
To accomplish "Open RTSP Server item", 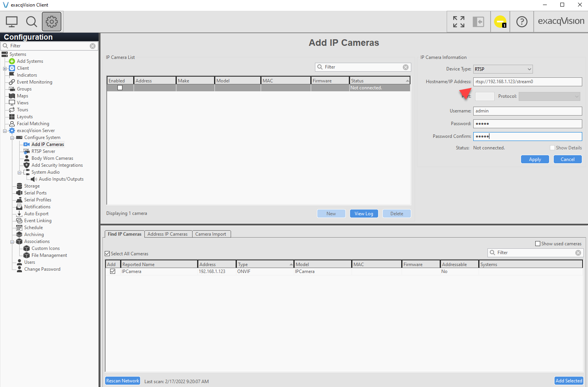I will coord(43,151).
